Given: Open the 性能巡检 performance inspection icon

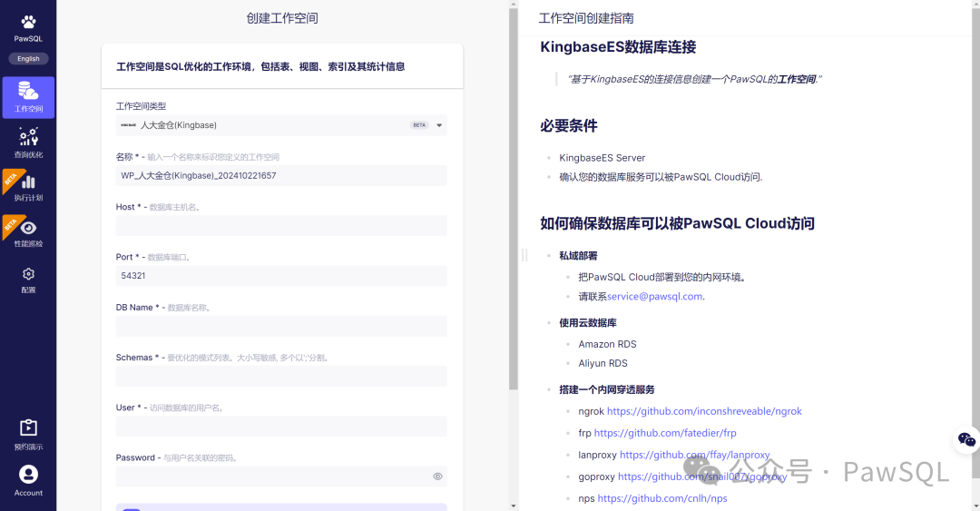Looking at the screenshot, I should 28,228.
